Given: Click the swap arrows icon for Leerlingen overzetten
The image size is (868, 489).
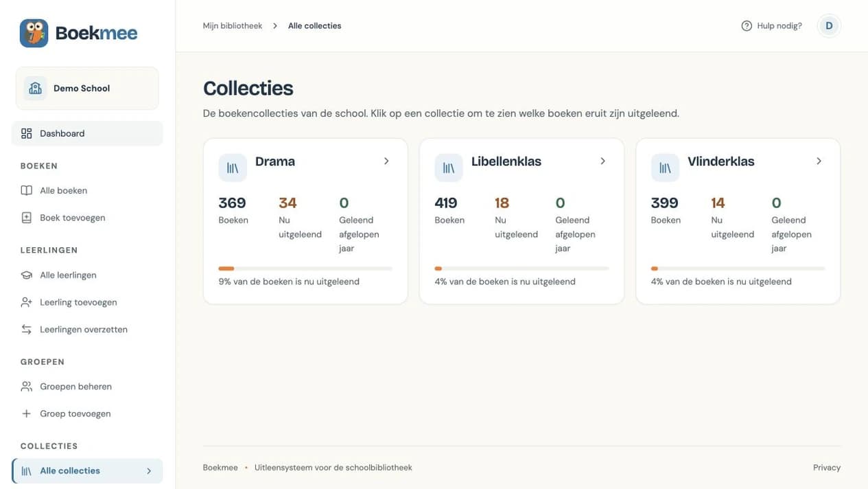Looking at the screenshot, I should 26,330.
